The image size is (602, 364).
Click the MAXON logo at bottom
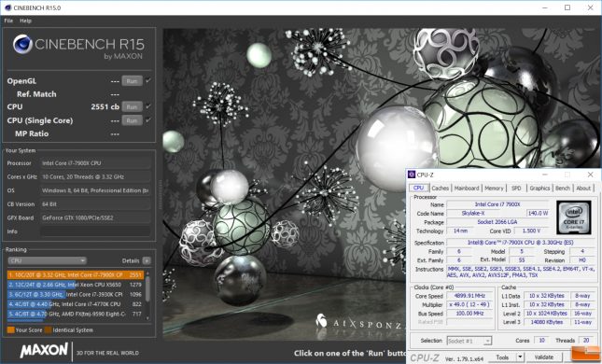pos(44,351)
